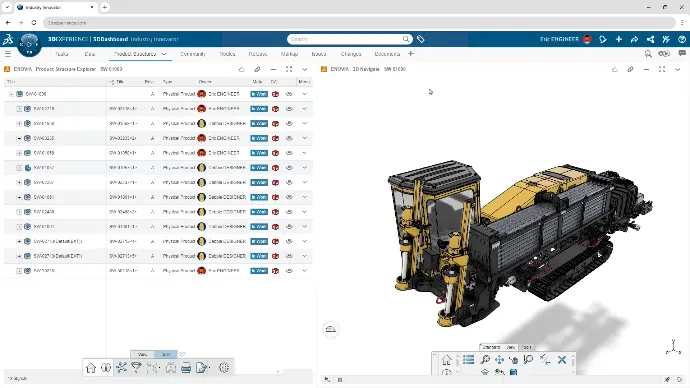Expand the SW-02480 tree node
Image resolution: width=690 pixels, height=388 pixels.
click(19, 212)
